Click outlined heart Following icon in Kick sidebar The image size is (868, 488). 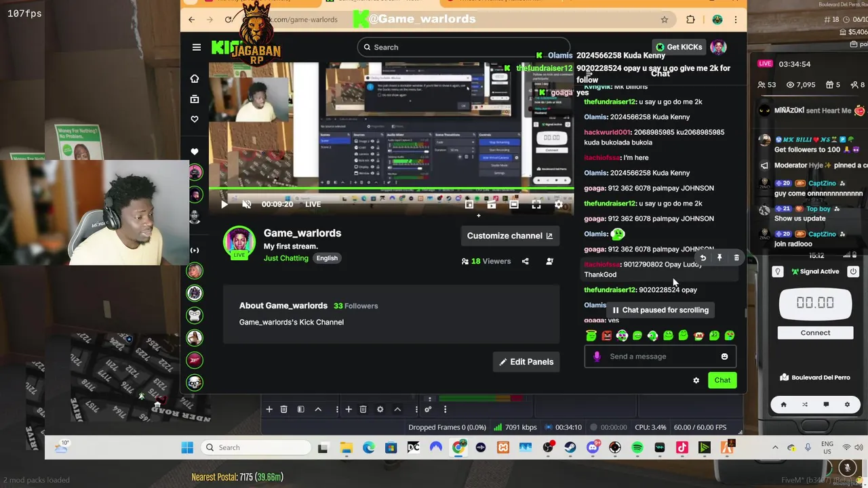click(x=195, y=119)
